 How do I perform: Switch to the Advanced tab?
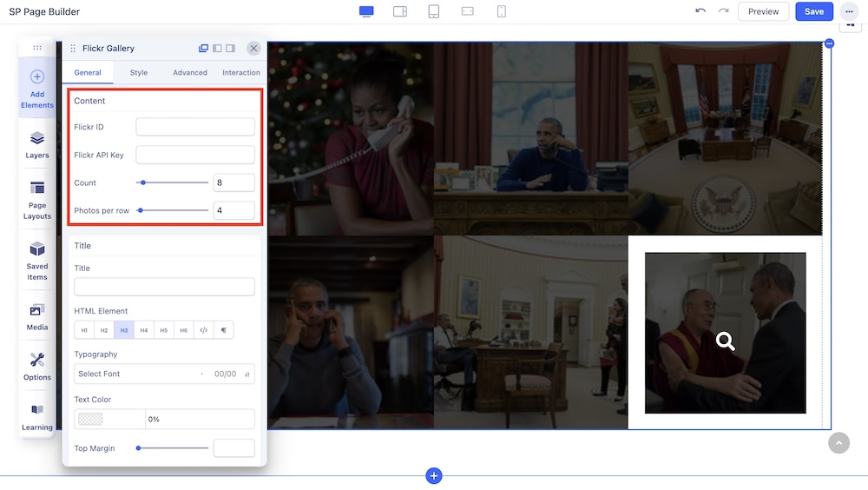click(189, 73)
